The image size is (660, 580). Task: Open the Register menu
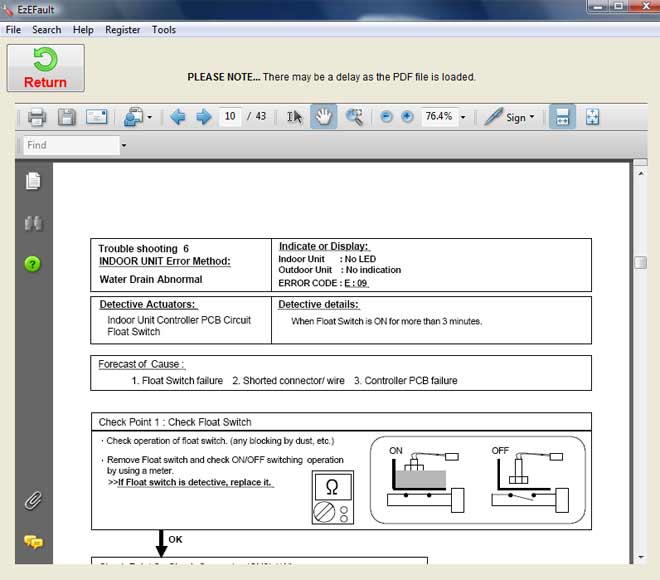coord(123,30)
